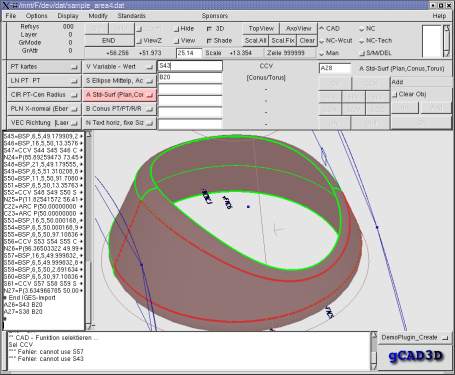Open the A Std-Surf option menu
455x375 pixels.
(119, 95)
